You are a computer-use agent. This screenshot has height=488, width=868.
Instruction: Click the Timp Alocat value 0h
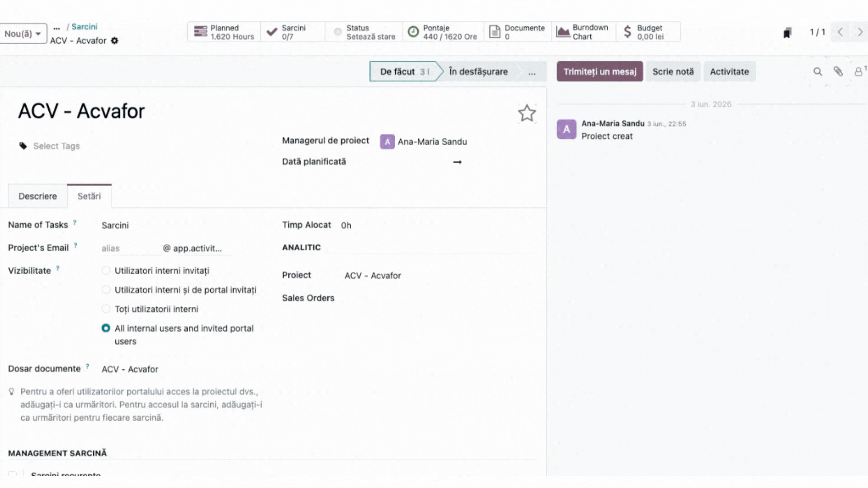[x=346, y=225]
